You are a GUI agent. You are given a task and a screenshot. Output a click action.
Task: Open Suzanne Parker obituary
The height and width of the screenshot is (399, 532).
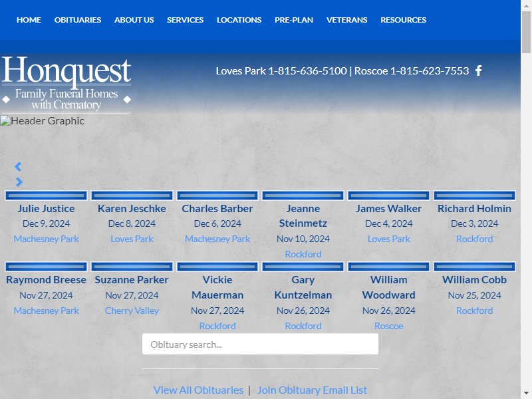132,280
